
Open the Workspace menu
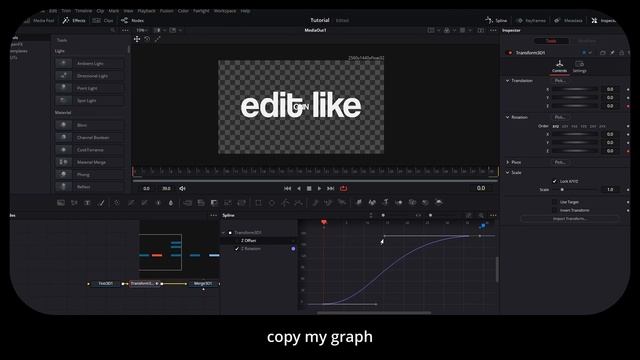click(x=225, y=11)
